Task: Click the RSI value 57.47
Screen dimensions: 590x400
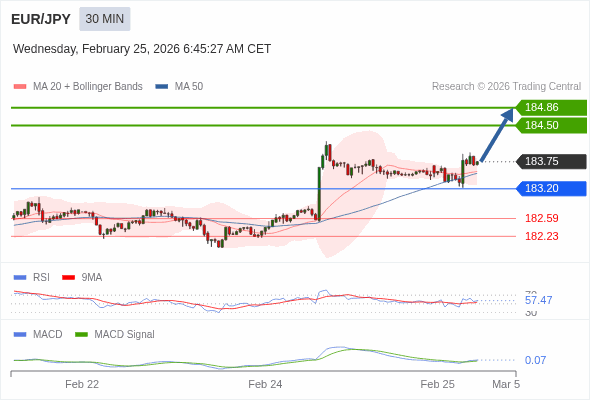Action: [x=538, y=300]
